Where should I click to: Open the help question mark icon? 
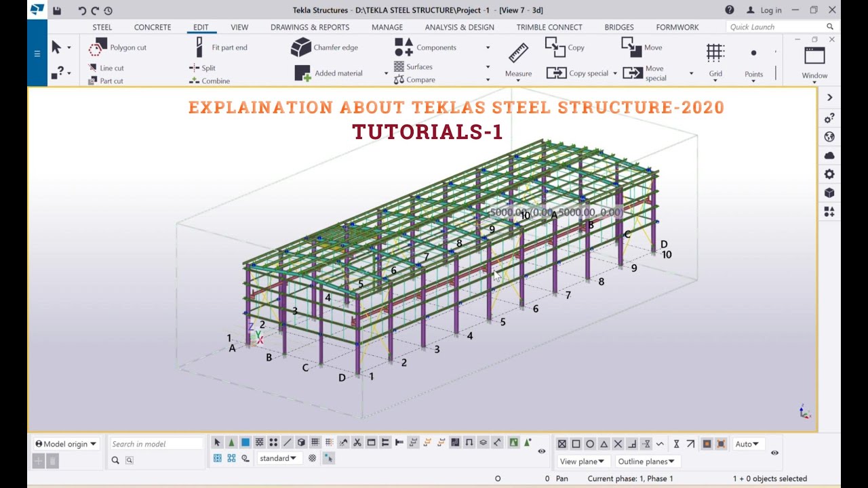click(730, 10)
